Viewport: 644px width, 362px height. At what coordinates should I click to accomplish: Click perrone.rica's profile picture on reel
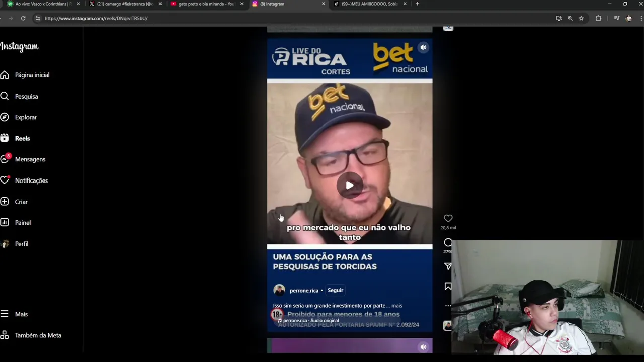click(279, 290)
